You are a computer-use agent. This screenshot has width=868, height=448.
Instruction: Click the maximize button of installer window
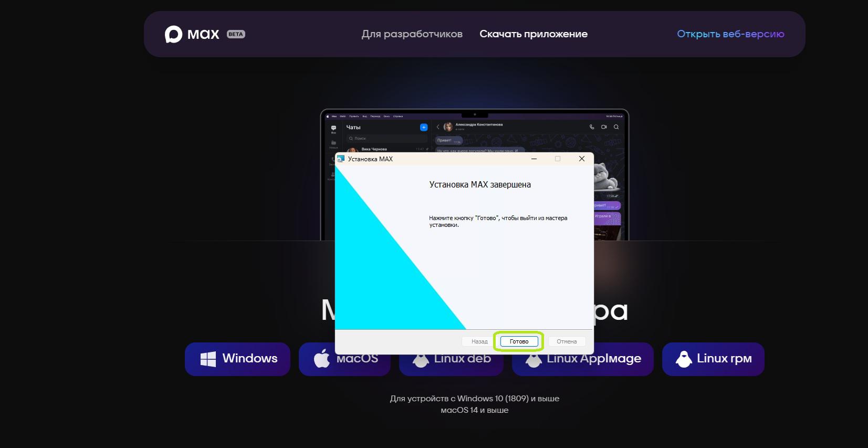click(x=558, y=159)
